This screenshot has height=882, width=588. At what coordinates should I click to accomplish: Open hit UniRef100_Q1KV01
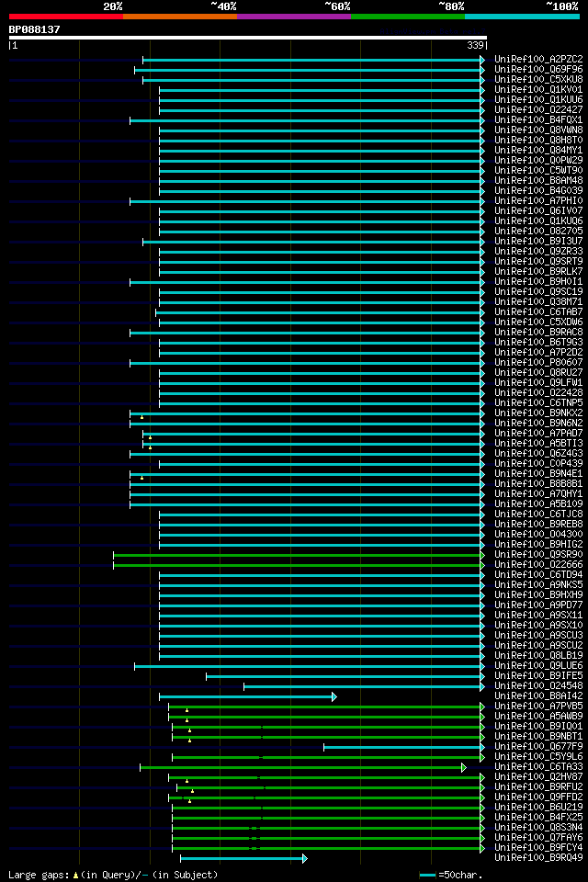[x=538, y=89]
